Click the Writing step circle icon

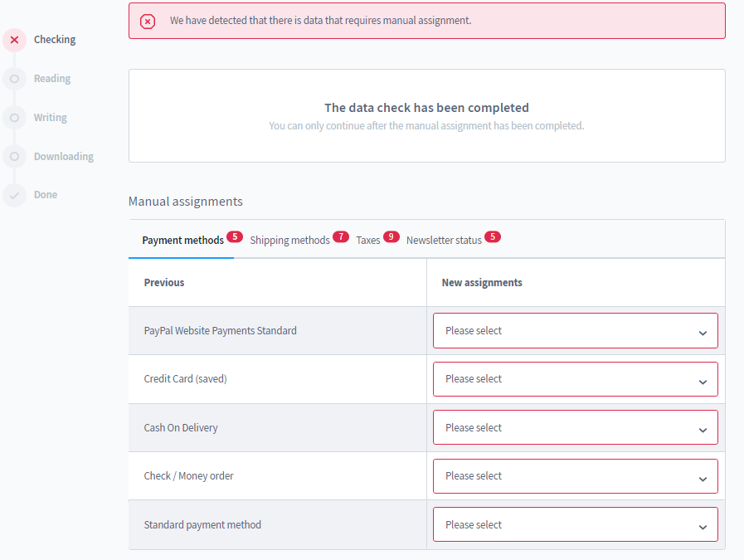pos(14,118)
